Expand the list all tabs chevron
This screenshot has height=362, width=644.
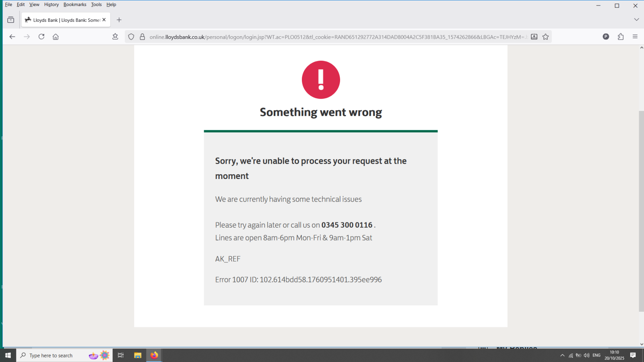(636, 20)
